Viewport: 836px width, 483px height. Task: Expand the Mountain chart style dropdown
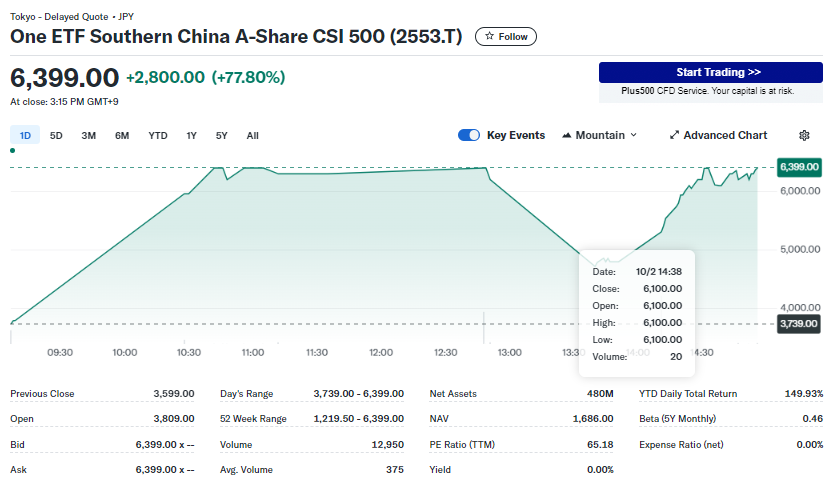click(632, 135)
